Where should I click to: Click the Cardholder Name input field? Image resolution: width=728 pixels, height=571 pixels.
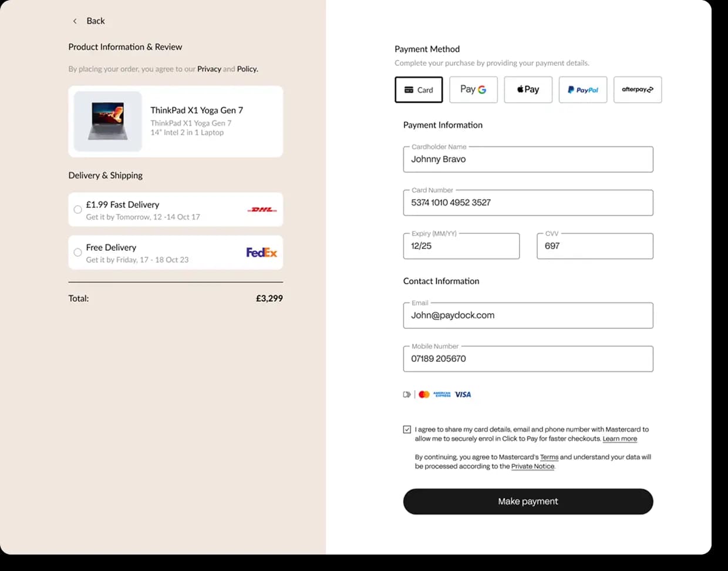point(528,159)
